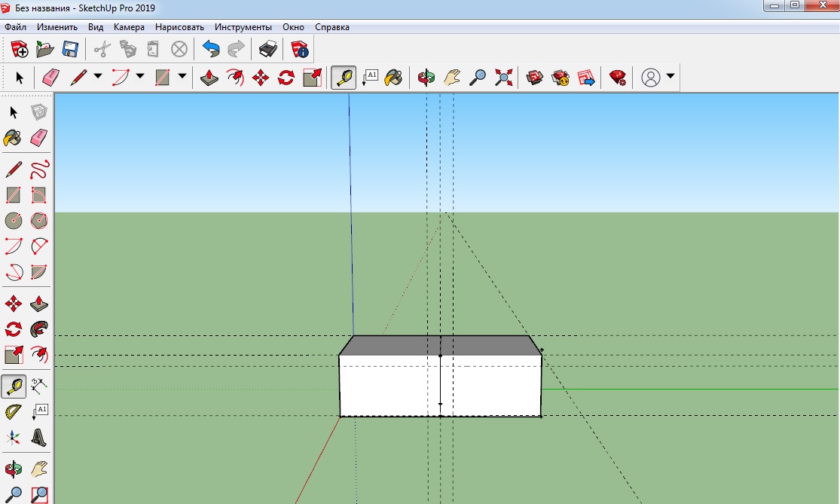Expand the user account dropdown arrow
The width and height of the screenshot is (840, 504).
(670, 76)
